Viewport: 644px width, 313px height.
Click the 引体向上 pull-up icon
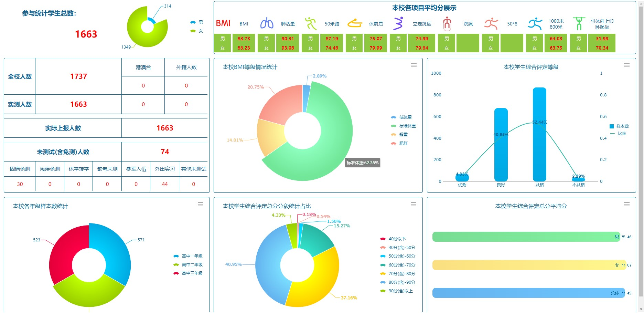pos(579,23)
